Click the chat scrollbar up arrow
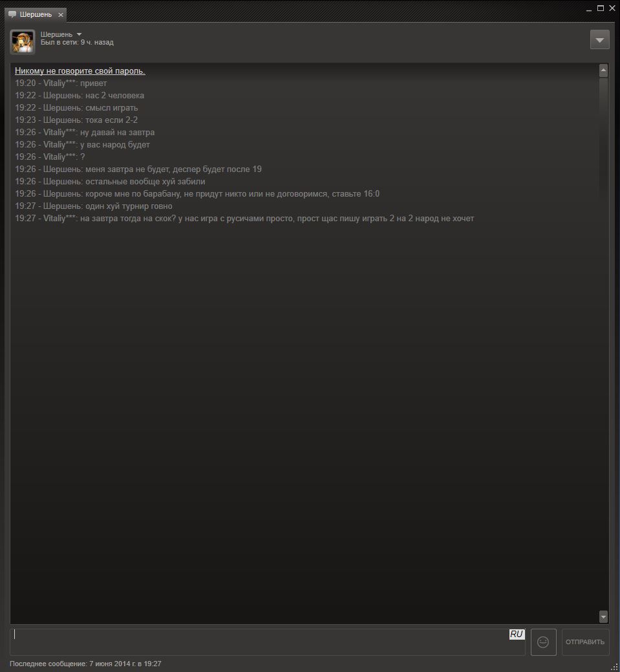 [603, 70]
